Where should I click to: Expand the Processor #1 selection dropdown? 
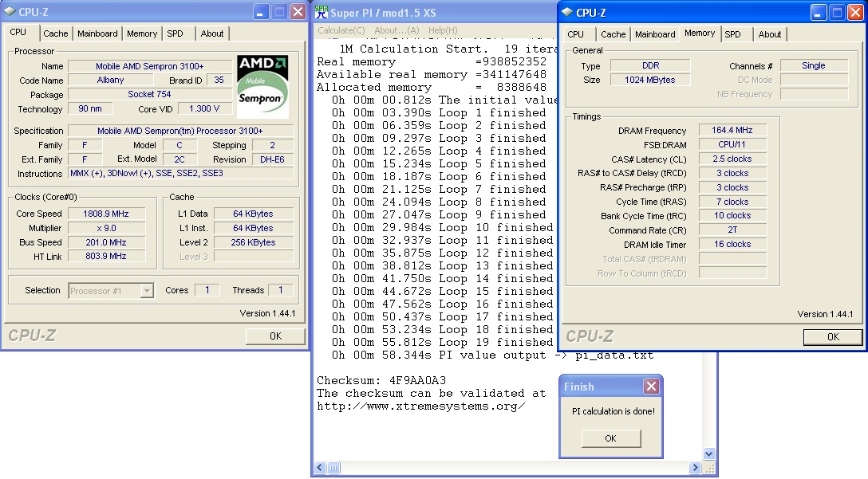(x=147, y=291)
